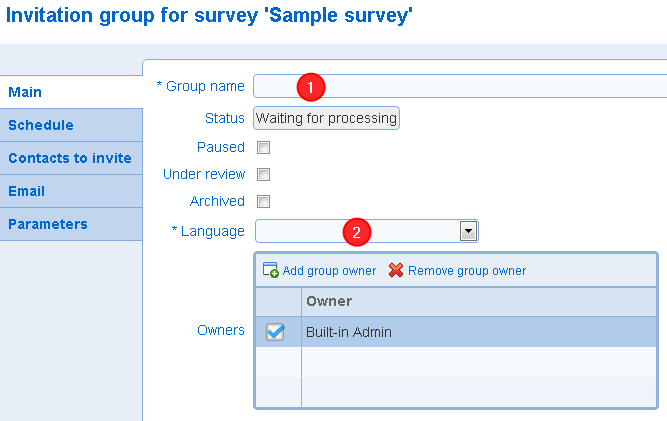Select the Main tab
The image size is (667, 421).
[x=71, y=92]
